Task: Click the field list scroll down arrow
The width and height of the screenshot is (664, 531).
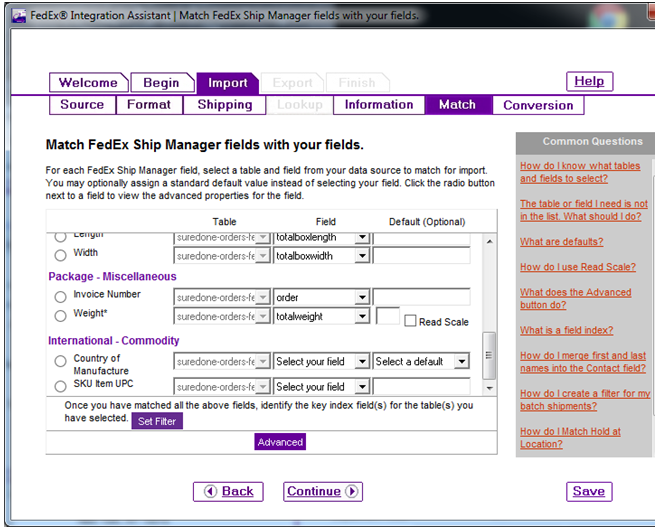Action: click(489, 388)
